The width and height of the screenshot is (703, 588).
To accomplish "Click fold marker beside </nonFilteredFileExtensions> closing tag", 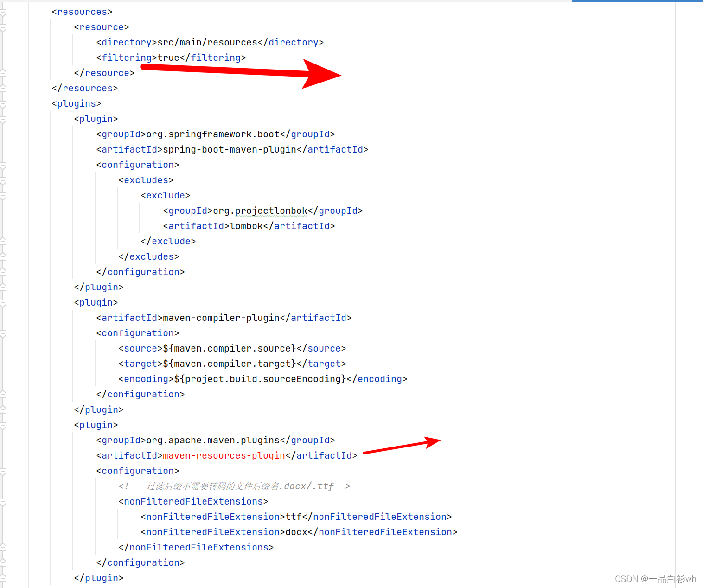I will tap(3, 548).
